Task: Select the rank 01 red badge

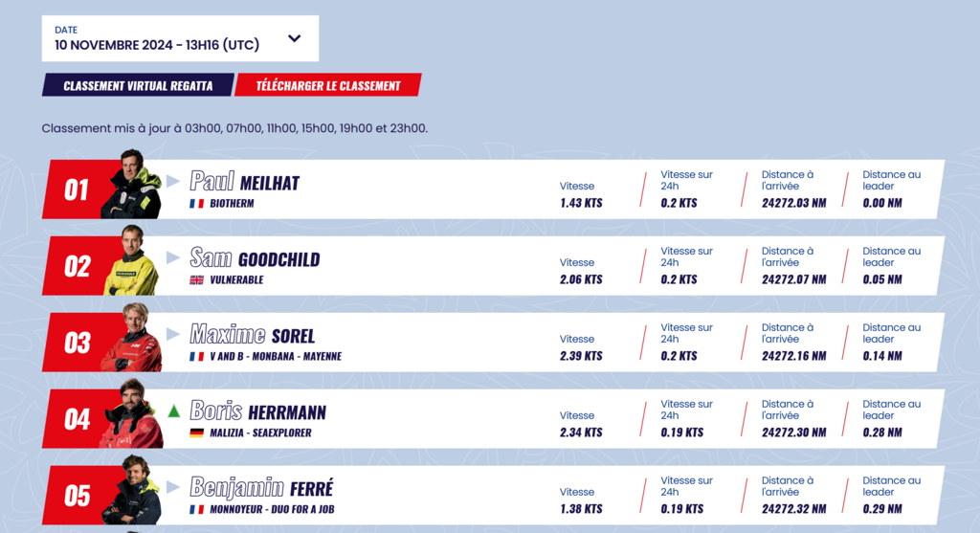Action: pyautogui.click(x=77, y=190)
